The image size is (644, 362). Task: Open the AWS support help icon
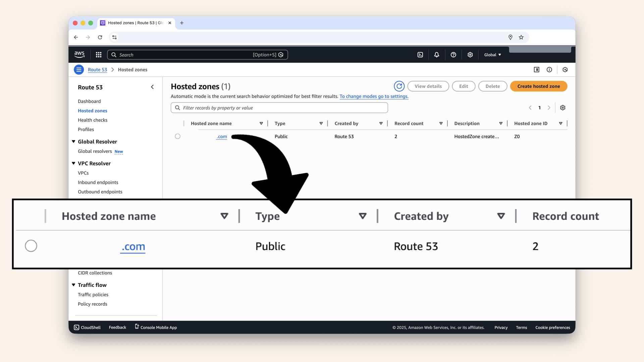453,55
